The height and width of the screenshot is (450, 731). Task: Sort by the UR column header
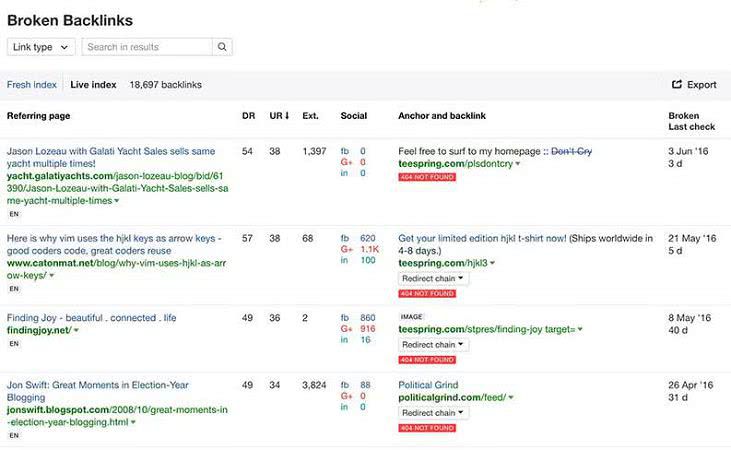click(278, 116)
